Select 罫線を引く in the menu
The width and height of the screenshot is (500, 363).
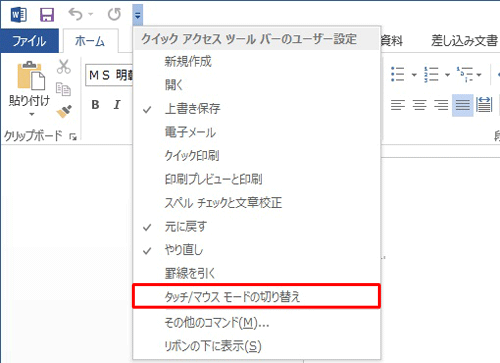pyautogui.click(x=256, y=274)
